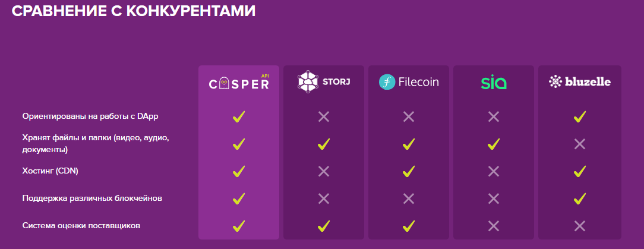The height and width of the screenshot is (249, 644).
Task: Click Bluzelle checkmark in DApp orientation row
Action: coord(579,116)
